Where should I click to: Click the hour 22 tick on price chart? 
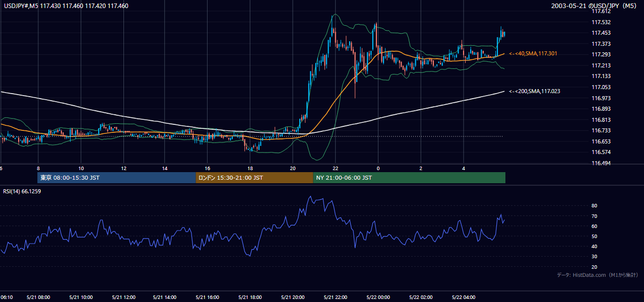click(x=335, y=168)
